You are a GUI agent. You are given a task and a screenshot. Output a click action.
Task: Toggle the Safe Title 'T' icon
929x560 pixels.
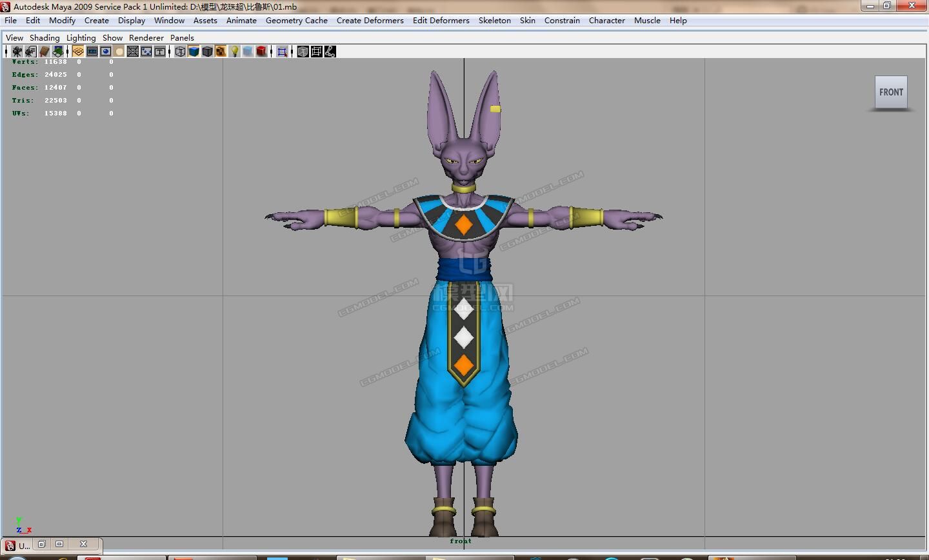160,52
